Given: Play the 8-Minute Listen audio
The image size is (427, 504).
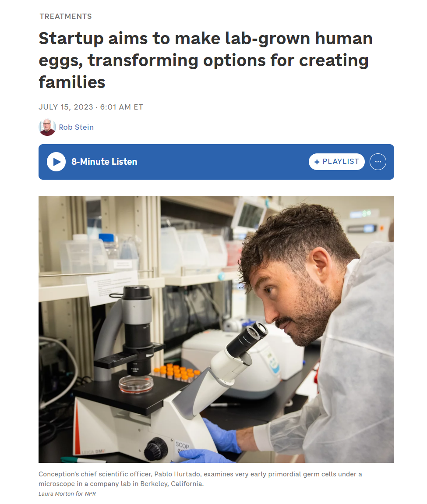Looking at the screenshot, I should coord(56,162).
